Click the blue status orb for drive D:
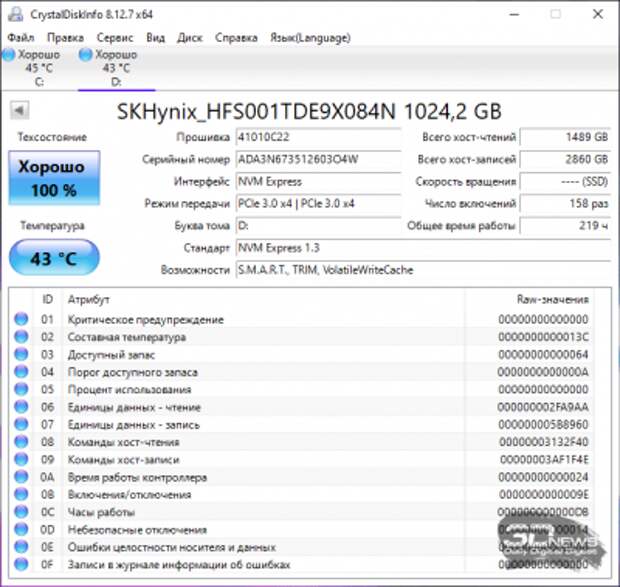620x587 pixels. 85,55
